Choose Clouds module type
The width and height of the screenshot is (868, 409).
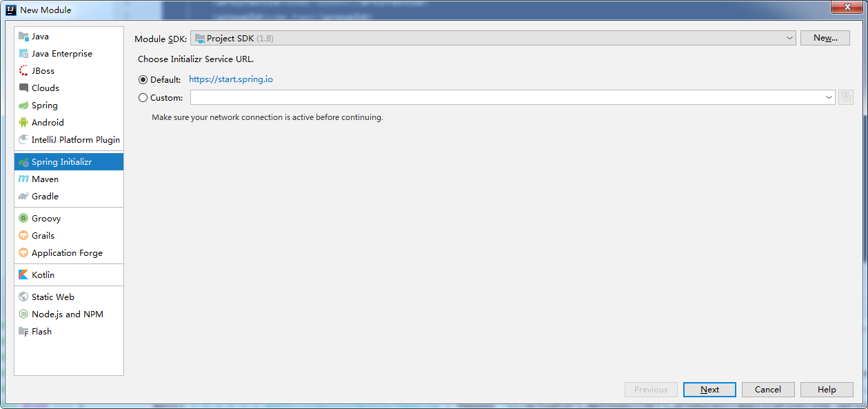(x=69, y=88)
